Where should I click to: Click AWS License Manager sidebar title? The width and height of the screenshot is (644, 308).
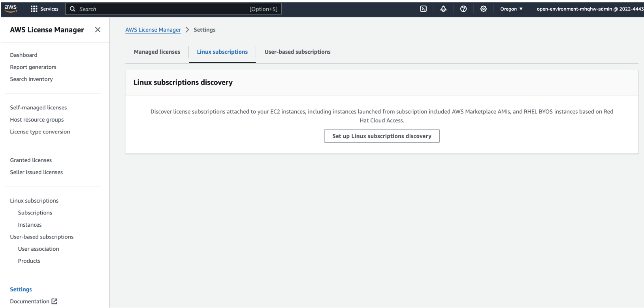point(47,30)
